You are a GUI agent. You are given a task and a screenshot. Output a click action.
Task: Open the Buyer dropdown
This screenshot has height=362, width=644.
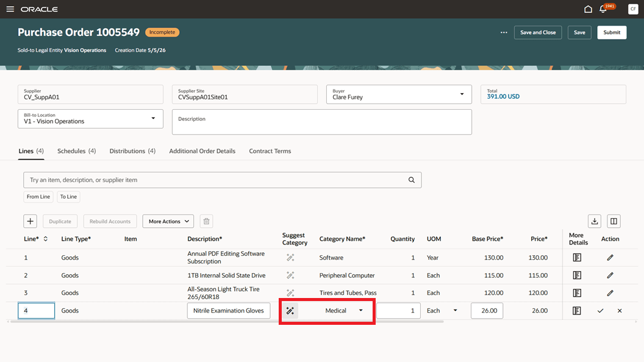click(x=462, y=94)
